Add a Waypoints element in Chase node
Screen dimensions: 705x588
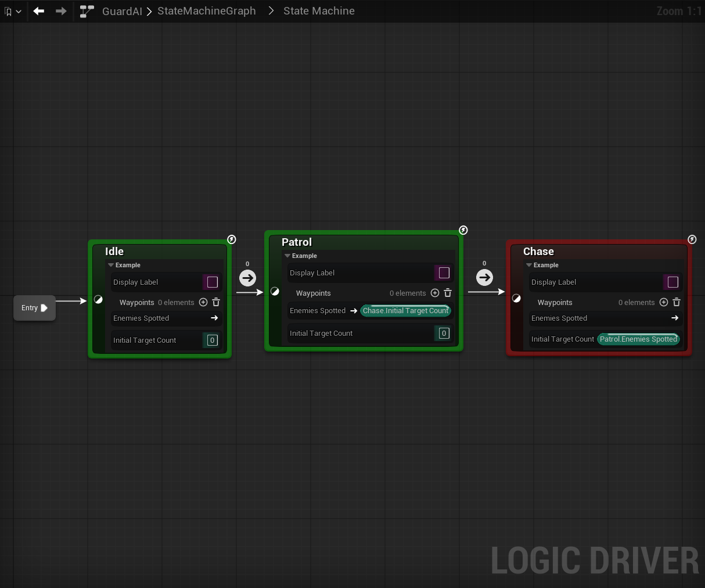tap(664, 302)
